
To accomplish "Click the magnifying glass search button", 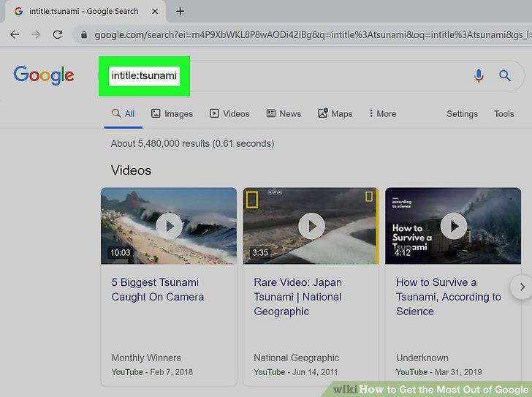I will [x=505, y=75].
